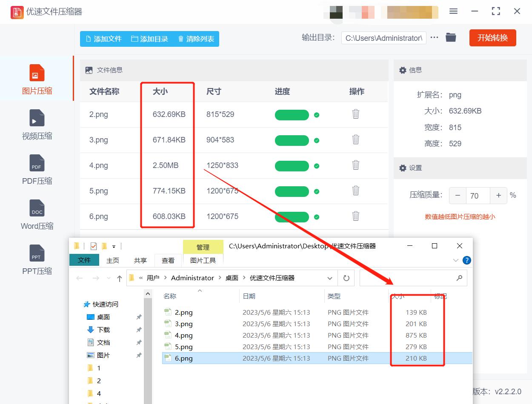The width and height of the screenshot is (532, 404).
Task: Open output folder via the folder icon
Action: click(451, 37)
